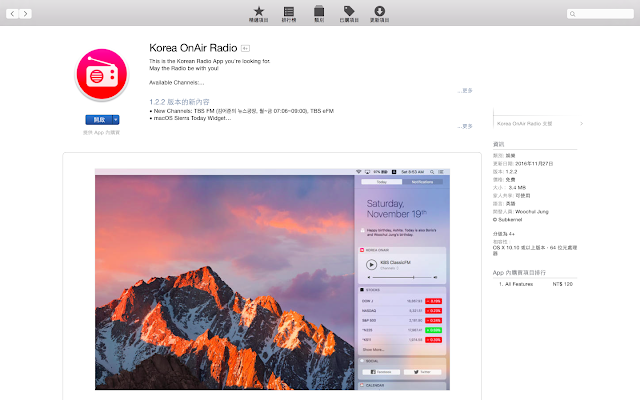This screenshot has height=400, width=640.
Task: Open the Korea OnAir Radio support link
Action: pos(524,124)
